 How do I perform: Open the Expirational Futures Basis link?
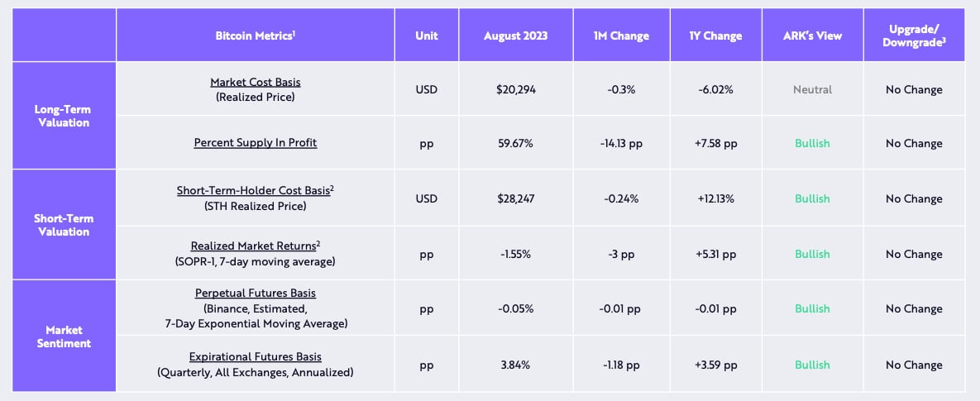(x=255, y=357)
